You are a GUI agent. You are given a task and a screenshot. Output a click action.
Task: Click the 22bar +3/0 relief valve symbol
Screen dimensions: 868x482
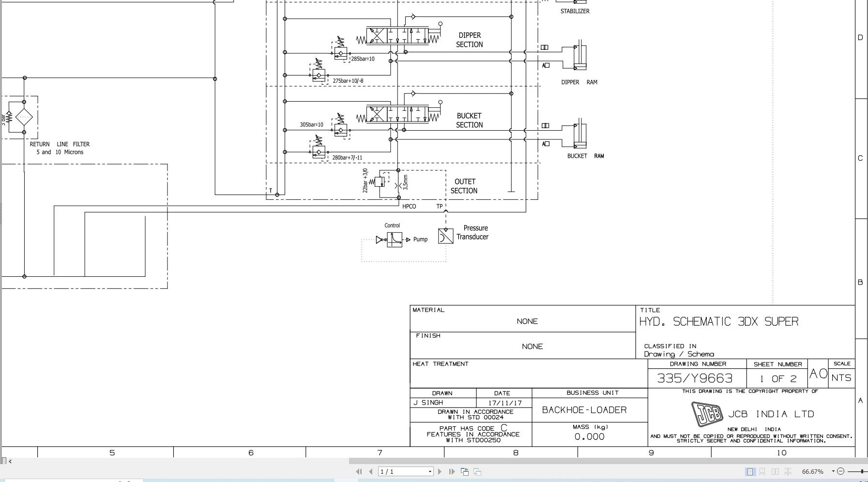coord(380,181)
